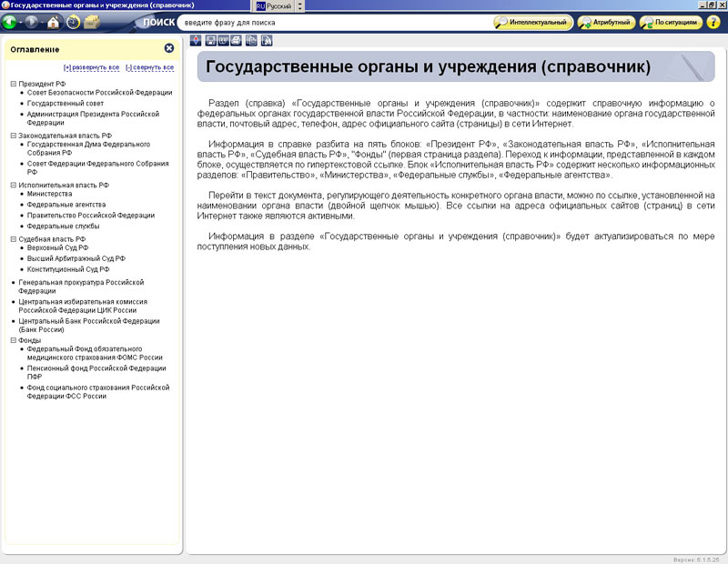Open Help via yellow question mark icon
This screenshot has width=728, height=564.
(x=713, y=22)
